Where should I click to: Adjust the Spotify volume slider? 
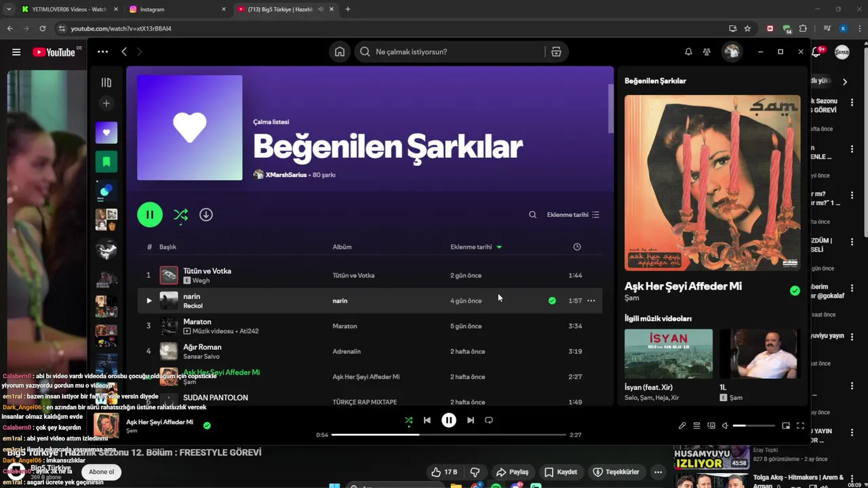pyautogui.click(x=754, y=426)
